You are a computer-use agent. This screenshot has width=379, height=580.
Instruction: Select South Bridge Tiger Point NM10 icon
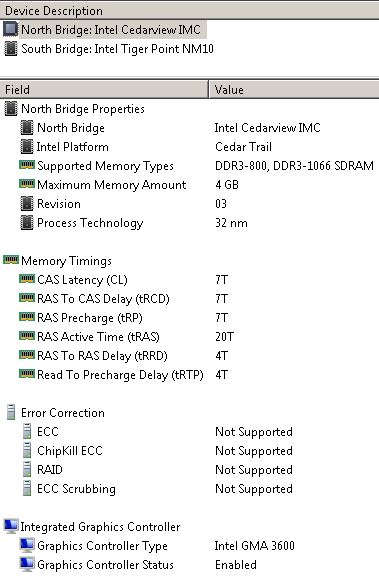pyautogui.click(x=11, y=48)
